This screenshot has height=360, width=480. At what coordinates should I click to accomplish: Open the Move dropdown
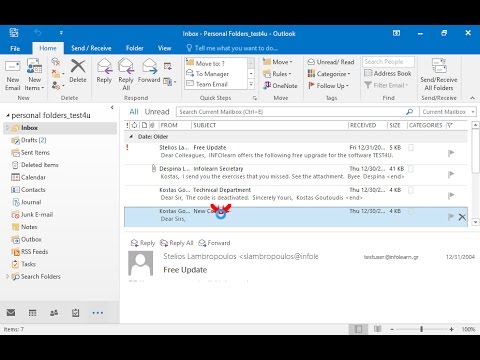tap(277, 62)
